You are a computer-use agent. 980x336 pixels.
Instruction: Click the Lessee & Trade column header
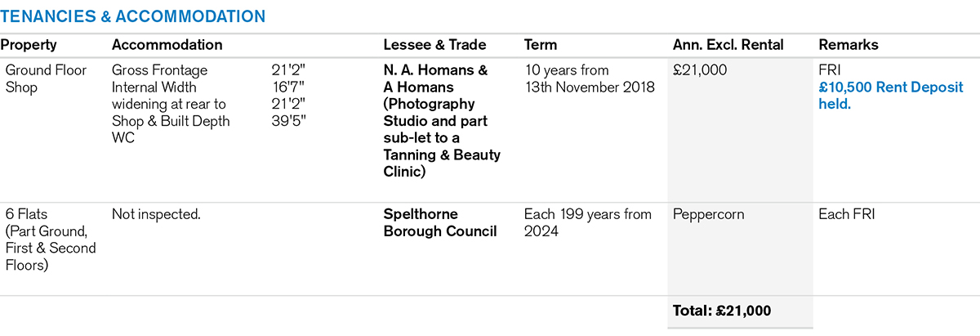pyautogui.click(x=434, y=45)
